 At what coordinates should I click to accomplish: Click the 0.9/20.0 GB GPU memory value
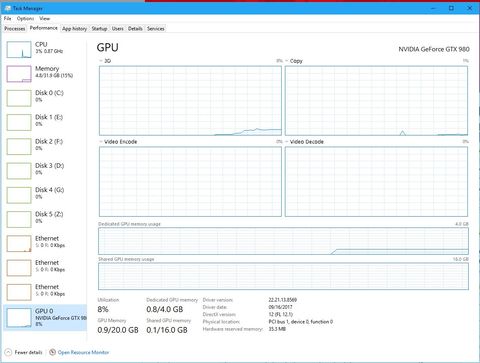click(118, 330)
